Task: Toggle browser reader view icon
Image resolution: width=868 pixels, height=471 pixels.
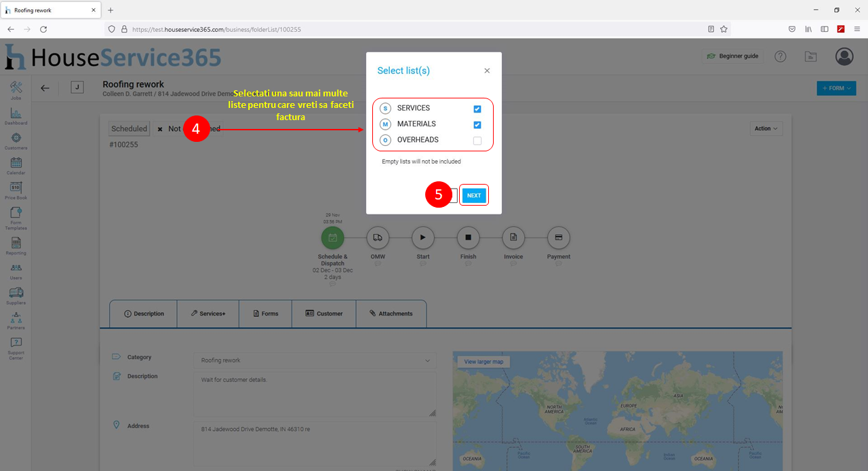Action: coord(711,29)
